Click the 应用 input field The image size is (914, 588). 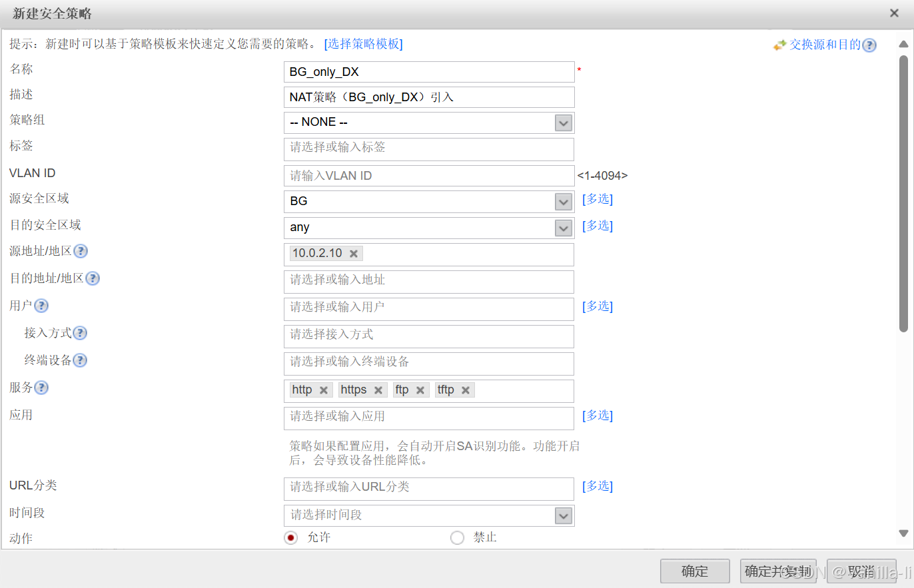429,418
